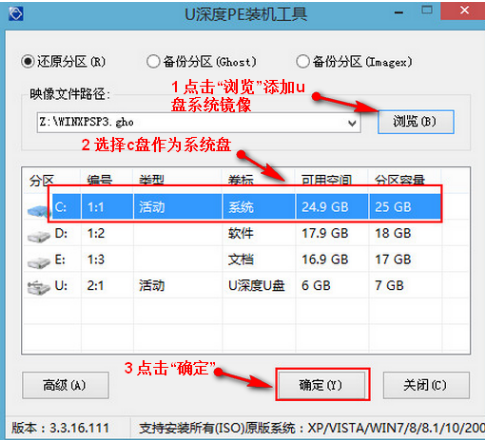Image resolution: width=490 pixels, height=444 pixels.
Task: Click the 关闭 (C) close button
Action: pyautogui.click(x=426, y=385)
